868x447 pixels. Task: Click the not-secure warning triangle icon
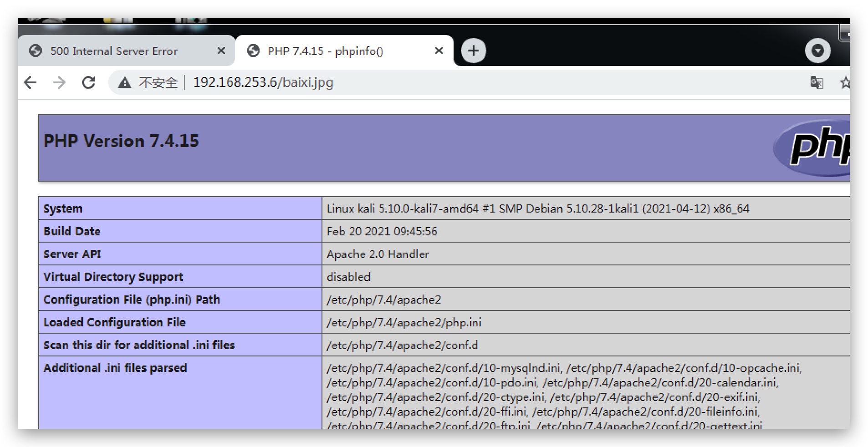click(x=124, y=83)
